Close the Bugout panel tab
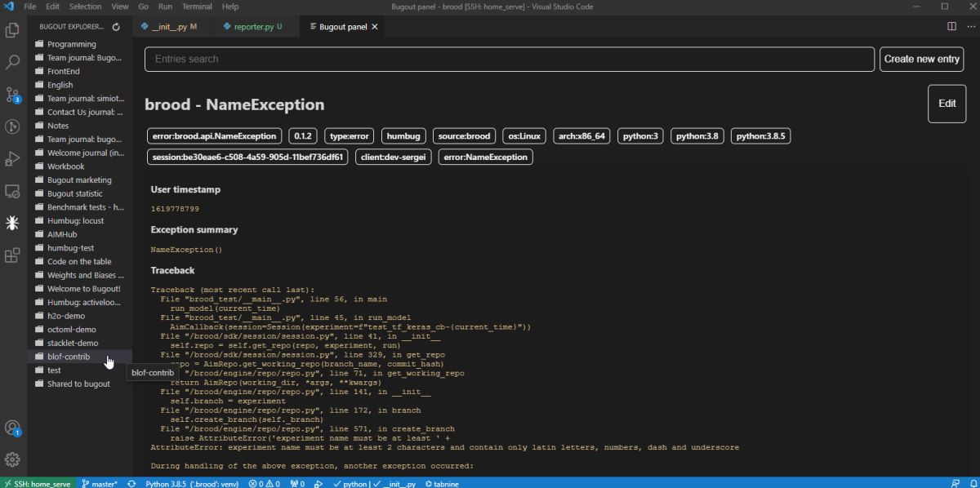Screen dimensions: 980x488 pos(375,27)
